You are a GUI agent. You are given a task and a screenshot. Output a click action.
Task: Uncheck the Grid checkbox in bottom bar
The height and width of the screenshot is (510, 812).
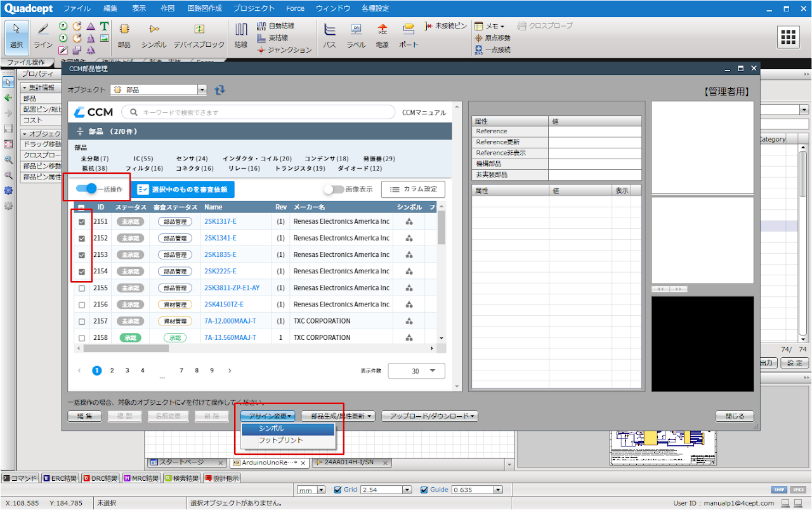tap(337, 490)
